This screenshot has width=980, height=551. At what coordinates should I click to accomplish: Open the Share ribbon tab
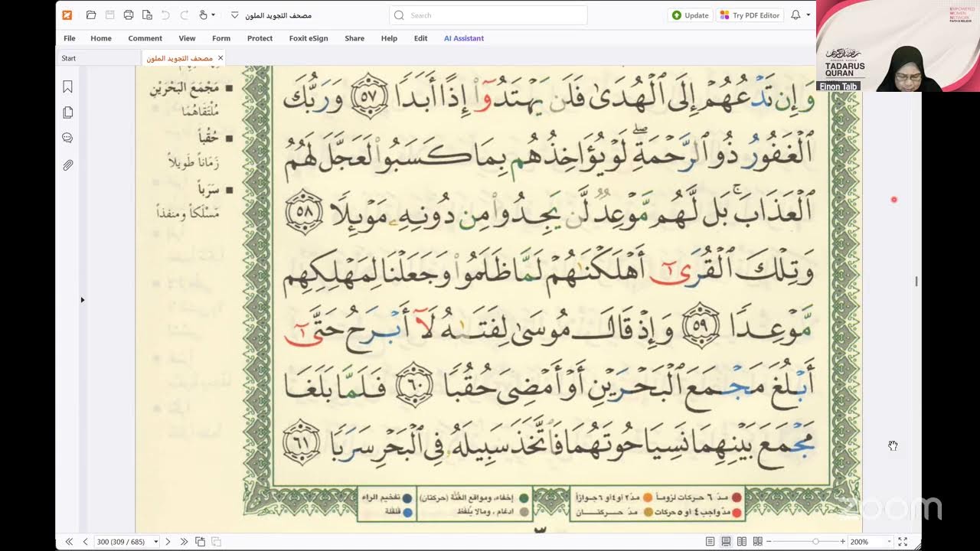[x=354, y=38]
